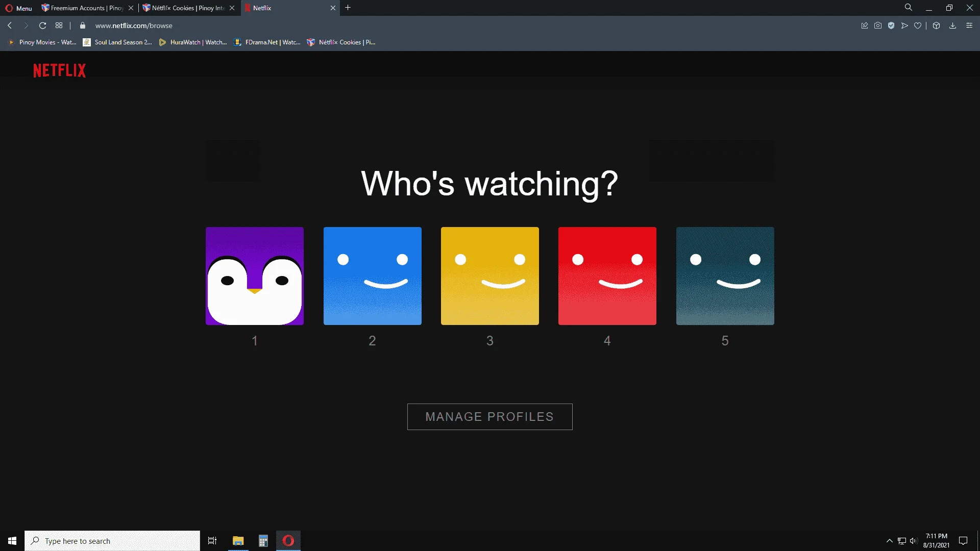This screenshot has width=980, height=551.
Task: Click the Manage Profiles button
Action: [490, 417]
